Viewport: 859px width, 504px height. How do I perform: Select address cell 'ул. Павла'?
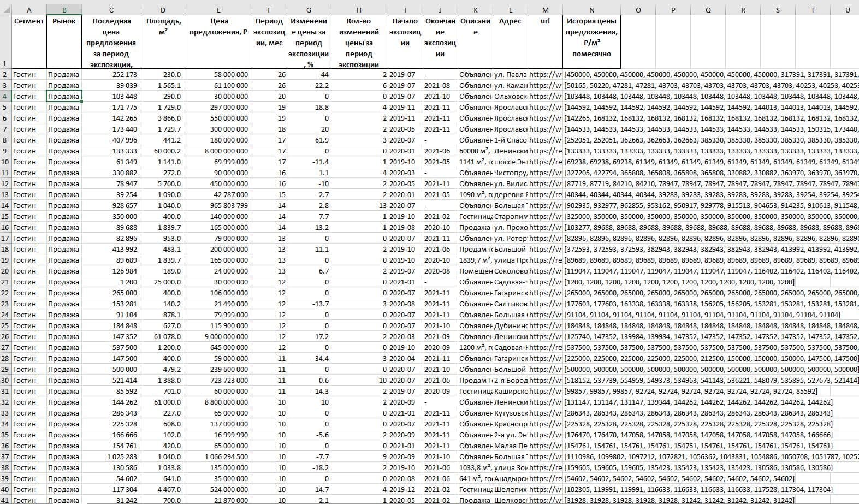(x=510, y=74)
